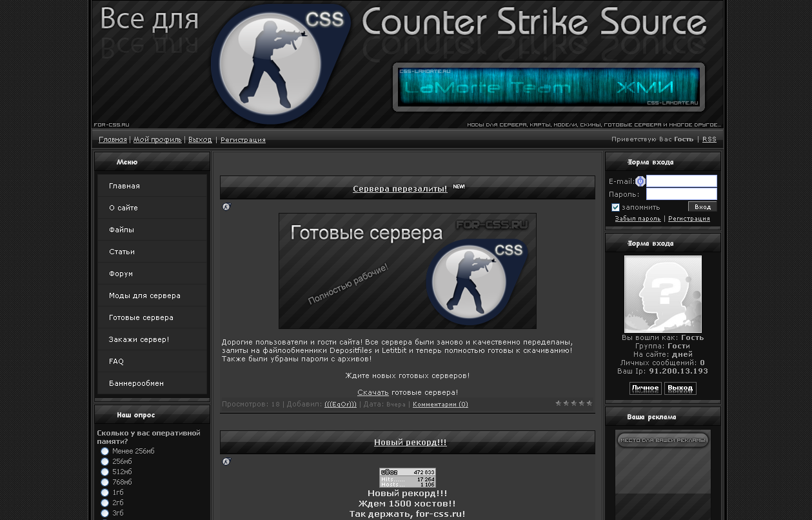Click the 'Выход' button under avatar

click(x=680, y=388)
